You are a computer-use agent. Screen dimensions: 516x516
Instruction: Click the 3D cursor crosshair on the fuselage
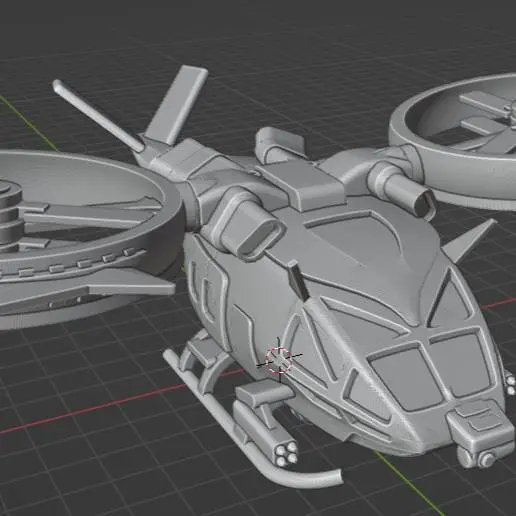[279, 360]
